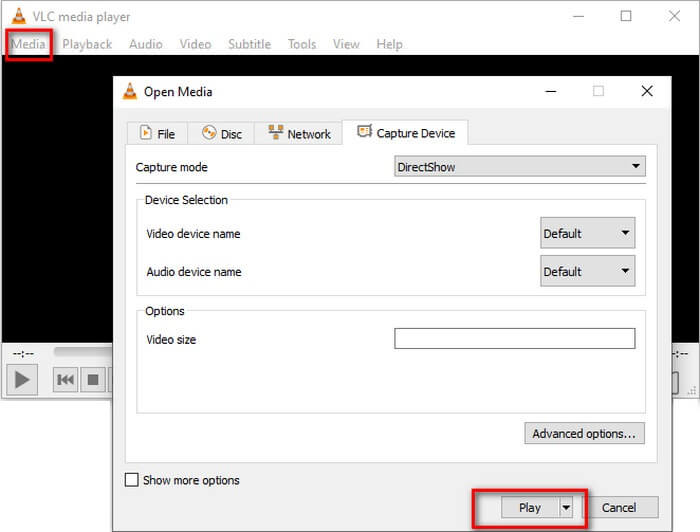This screenshot has height=532, width=700.
Task: Minimize the VLC media player window
Action: pyautogui.click(x=579, y=17)
